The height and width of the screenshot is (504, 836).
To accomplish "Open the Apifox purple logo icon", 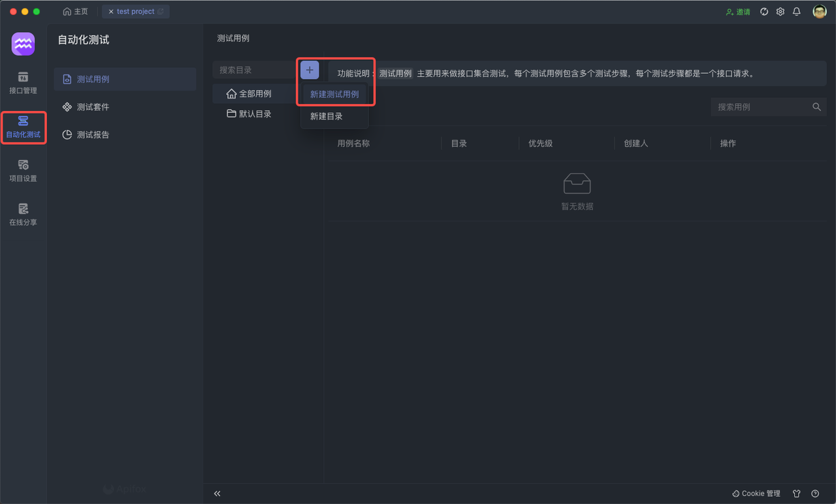I will [24, 44].
